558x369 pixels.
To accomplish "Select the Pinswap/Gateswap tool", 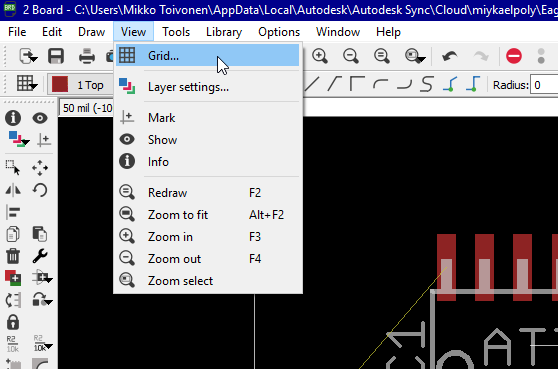I will click(13, 300).
